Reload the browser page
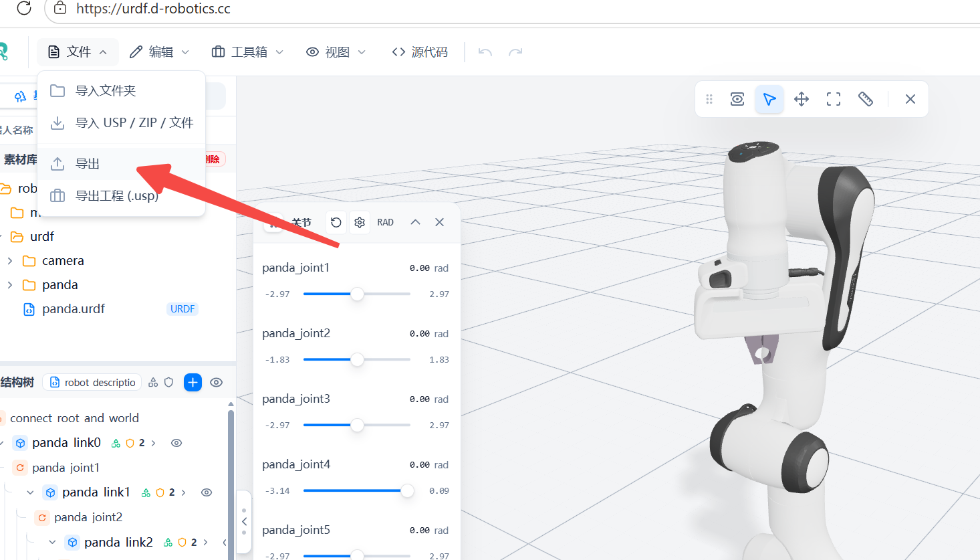Image resolution: width=980 pixels, height=560 pixels. tap(24, 8)
